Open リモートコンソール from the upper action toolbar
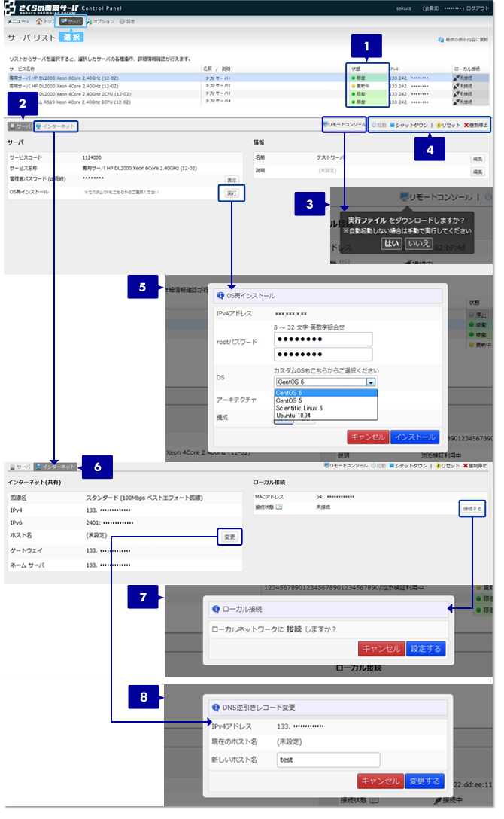This screenshot has width=504, height=819. click(345, 125)
